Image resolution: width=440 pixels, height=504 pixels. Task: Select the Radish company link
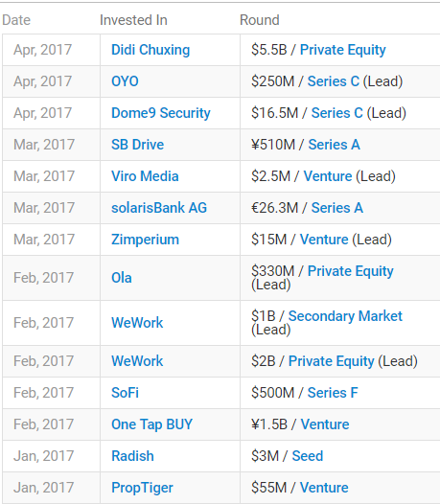click(132, 456)
